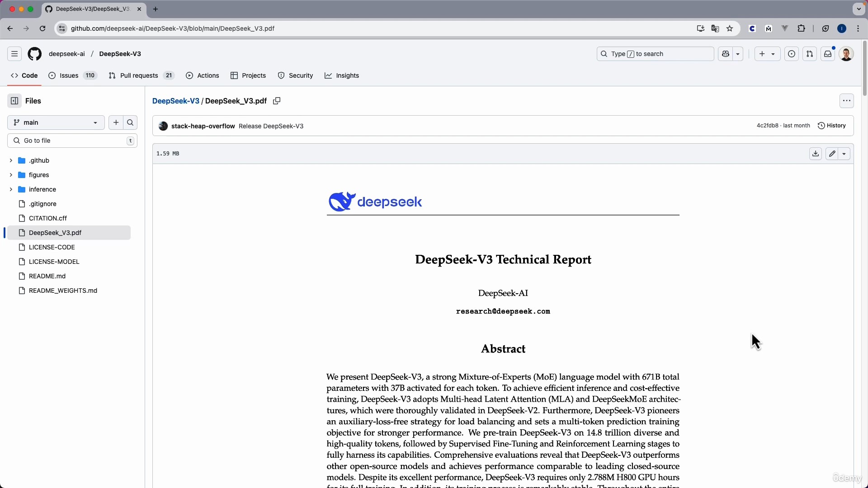Open notifications inbox
This screenshot has height=488, width=868.
point(828,54)
